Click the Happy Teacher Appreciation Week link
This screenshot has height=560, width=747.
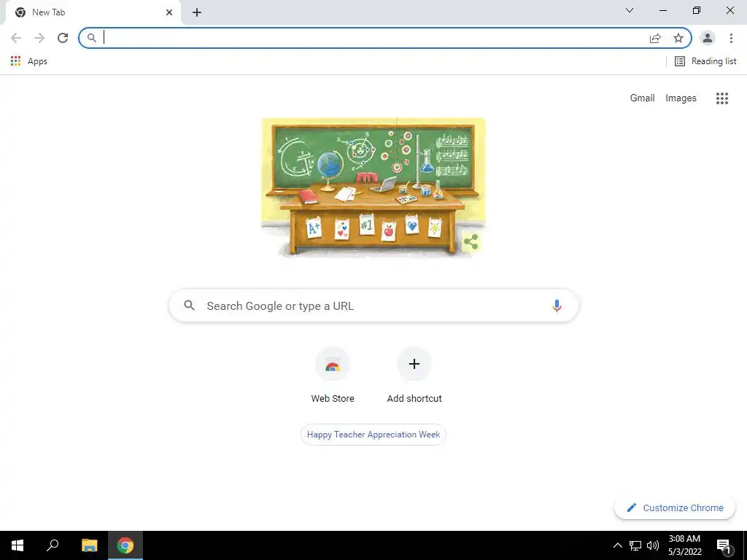(373, 435)
